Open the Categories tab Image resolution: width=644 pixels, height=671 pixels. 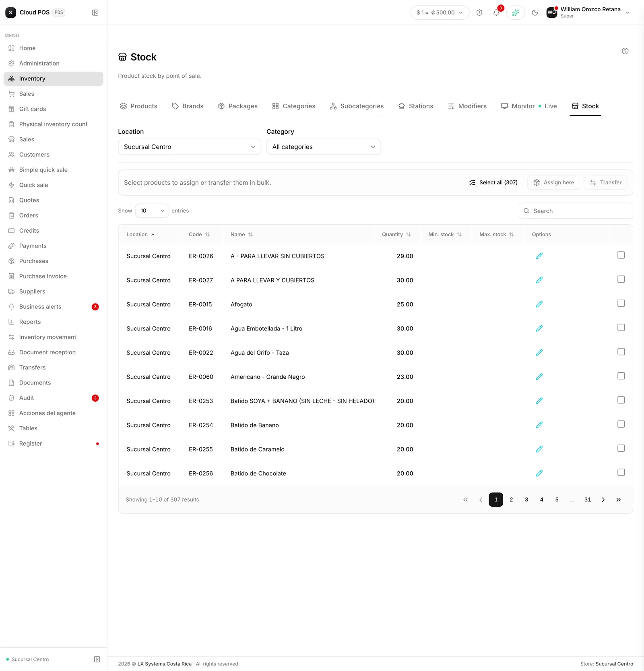(294, 106)
